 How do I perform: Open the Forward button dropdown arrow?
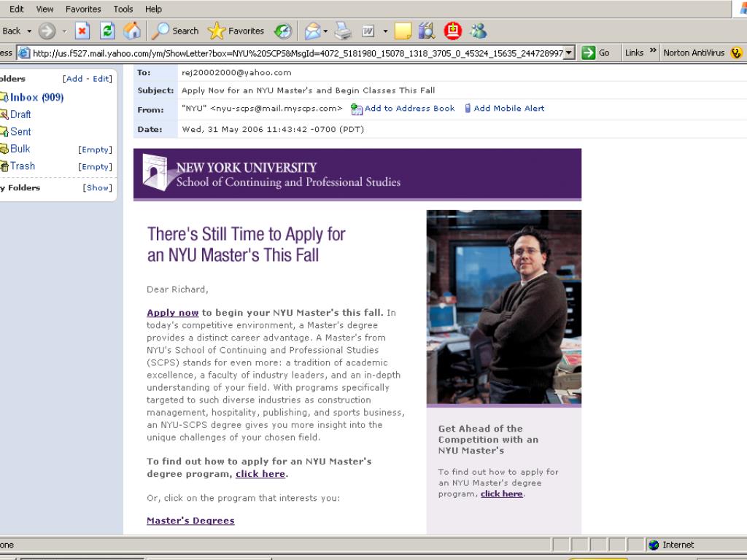click(x=64, y=31)
